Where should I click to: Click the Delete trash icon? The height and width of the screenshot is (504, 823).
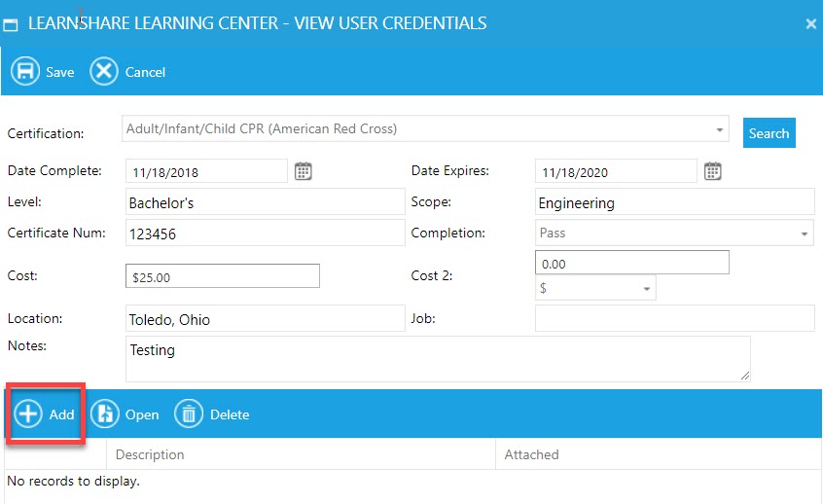pyautogui.click(x=189, y=414)
